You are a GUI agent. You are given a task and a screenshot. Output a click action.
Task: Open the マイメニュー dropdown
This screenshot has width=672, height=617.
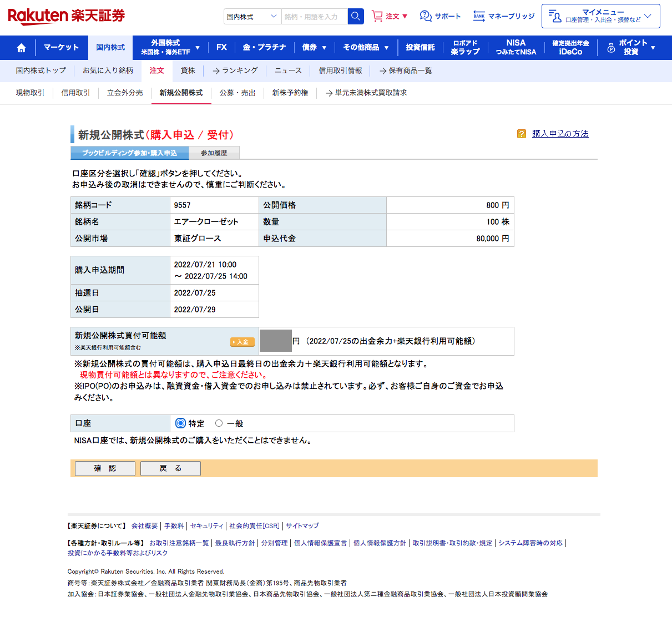[x=600, y=16]
